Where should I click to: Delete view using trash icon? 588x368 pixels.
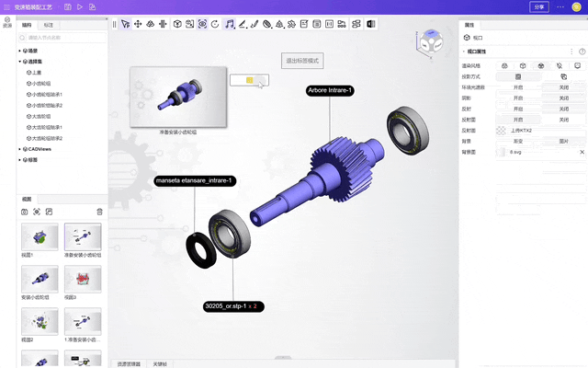pyautogui.click(x=99, y=212)
